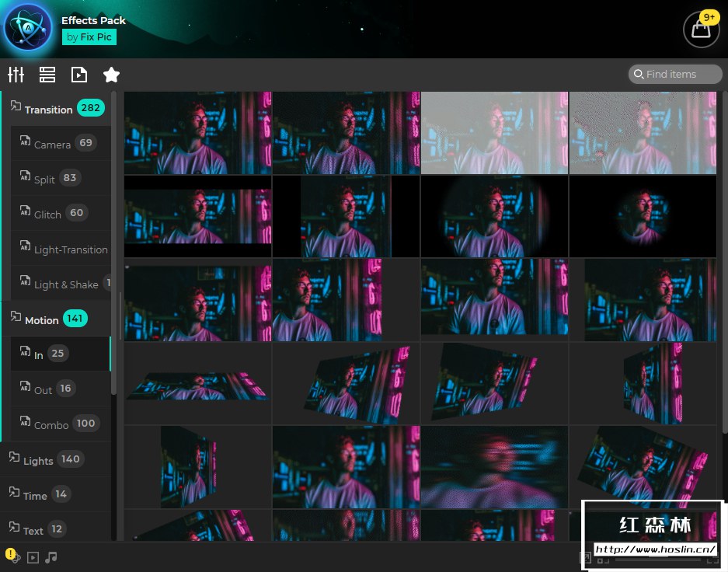Open the 'by Fix Pic' author label
Screen dimensions: 728x572
pyautogui.click(x=89, y=37)
